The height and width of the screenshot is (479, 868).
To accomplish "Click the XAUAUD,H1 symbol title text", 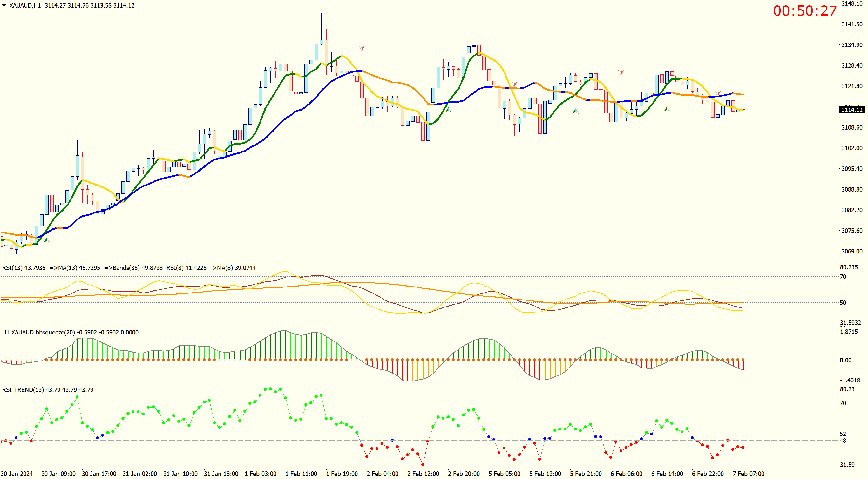I will [x=25, y=5].
